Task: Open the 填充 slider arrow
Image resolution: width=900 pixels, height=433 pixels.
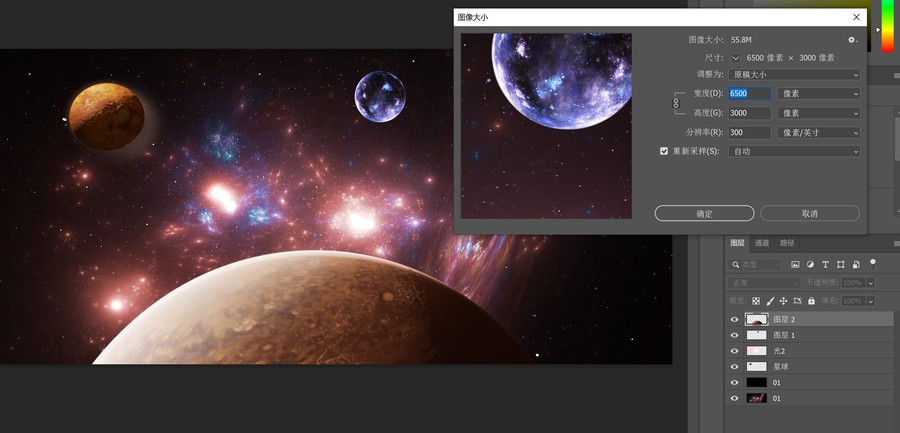Action: point(871,301)
